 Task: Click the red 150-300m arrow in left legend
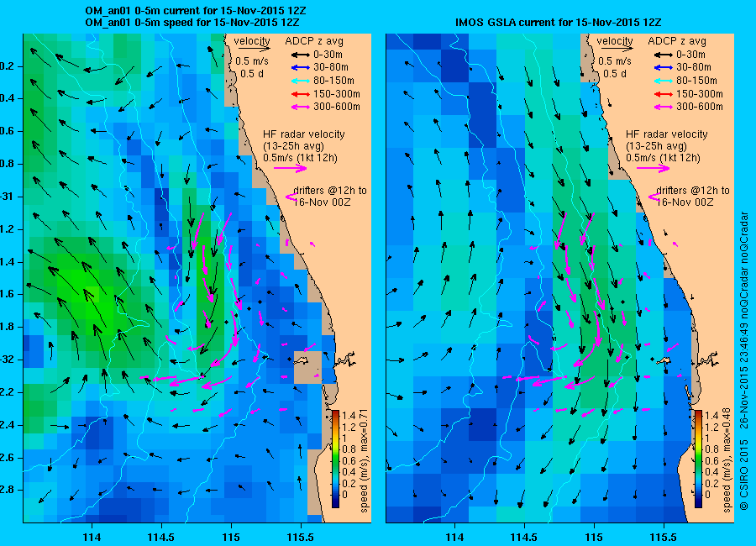pyautogui.click(x=301, y=94)
